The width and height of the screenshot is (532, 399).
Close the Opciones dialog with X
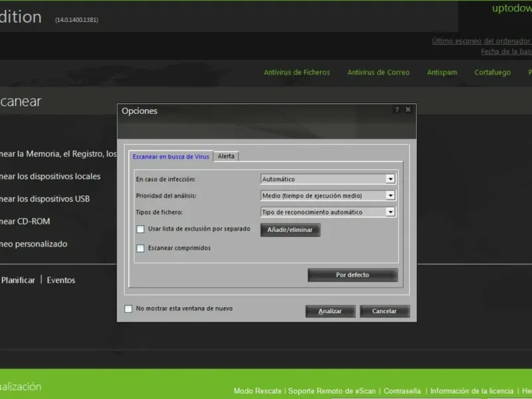pyautogui.click(x=408, y=110)
